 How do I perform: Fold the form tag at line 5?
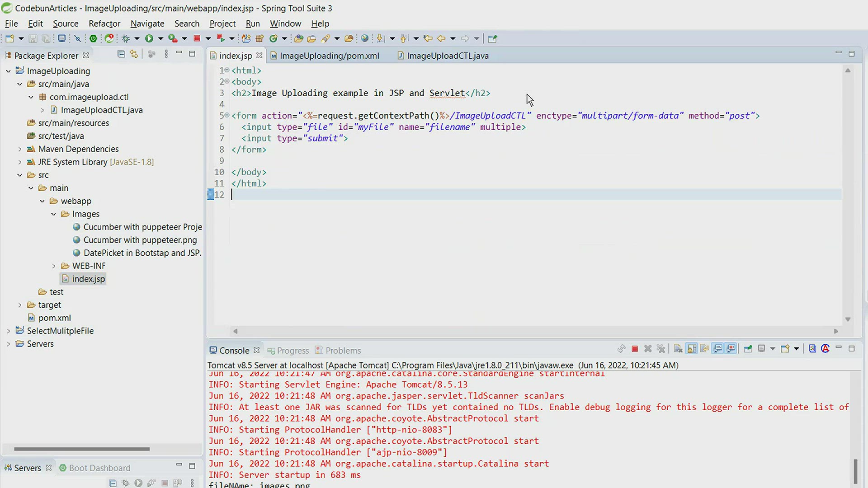pyautogui.click(x=227, y=116)
